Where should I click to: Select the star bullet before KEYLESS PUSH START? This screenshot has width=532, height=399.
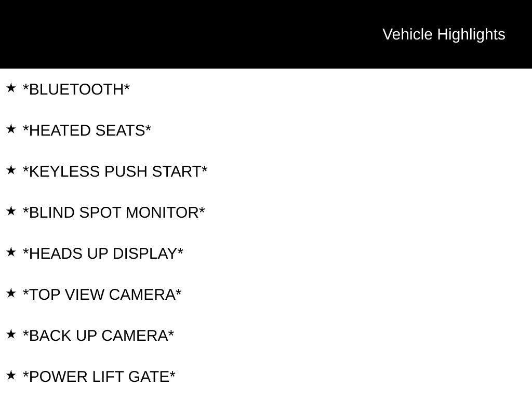coord(11,170)
